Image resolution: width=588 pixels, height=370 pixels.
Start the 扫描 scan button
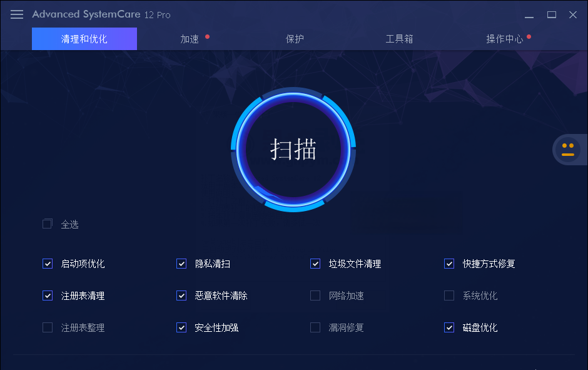click(293, 150)
